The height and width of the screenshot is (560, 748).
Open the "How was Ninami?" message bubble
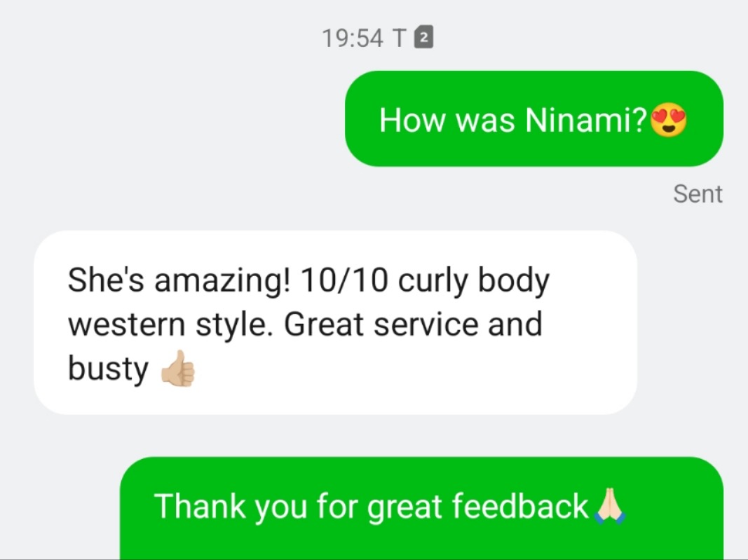pyautogui.click(x=533, y=118)
